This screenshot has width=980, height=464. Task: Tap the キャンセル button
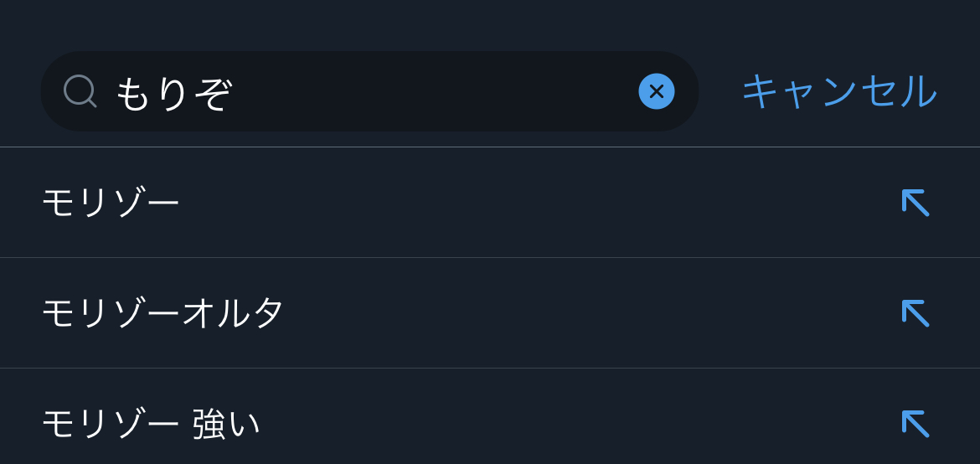click(x=838, y=91)
